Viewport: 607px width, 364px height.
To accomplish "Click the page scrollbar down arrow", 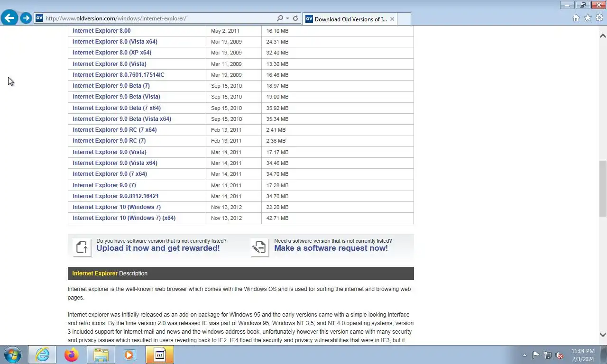I will point(603,335).
